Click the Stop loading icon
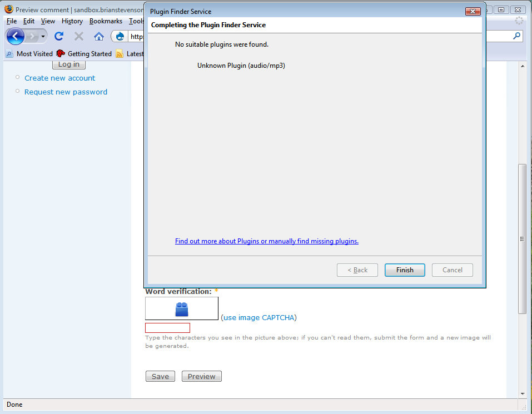532x414 pixels. click(x=78, y=36)
